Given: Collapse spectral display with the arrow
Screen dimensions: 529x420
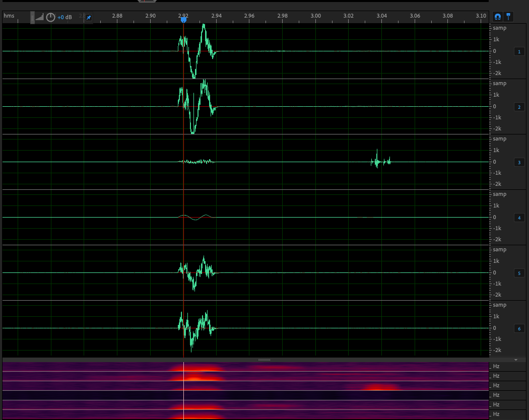Looking at the screenshot, I should 516,360.
